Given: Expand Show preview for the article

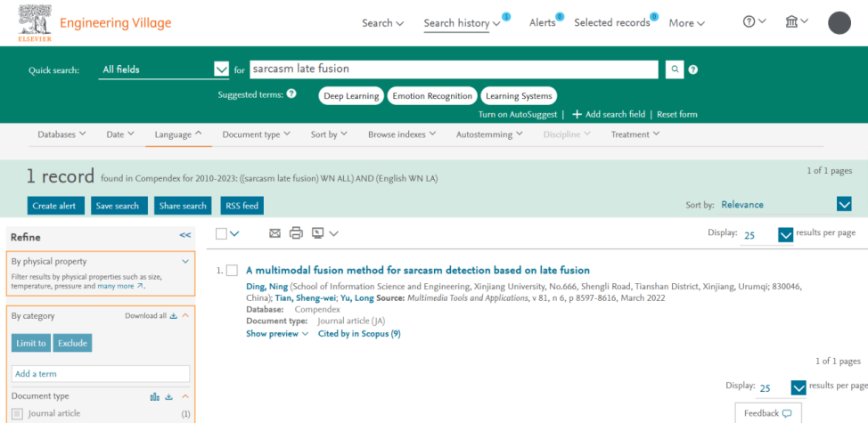Looking at the screenshot, I should [x=277, y=334].
